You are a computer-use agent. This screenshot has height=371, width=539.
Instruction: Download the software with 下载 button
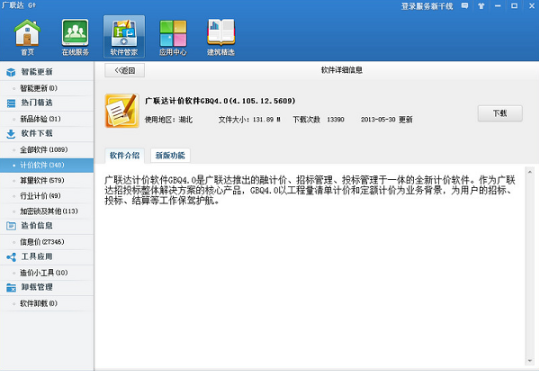tap(500, 113)
